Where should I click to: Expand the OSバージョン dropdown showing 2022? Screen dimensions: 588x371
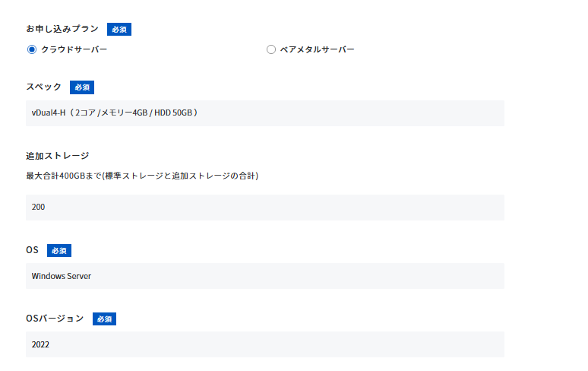265,344
